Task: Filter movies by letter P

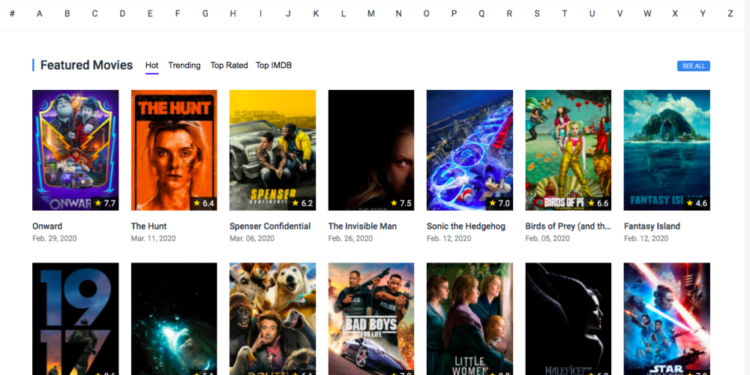Action: point(454,13)
